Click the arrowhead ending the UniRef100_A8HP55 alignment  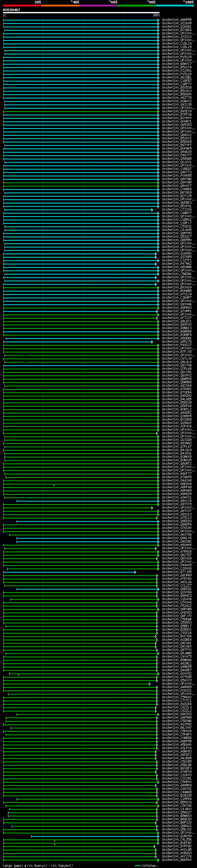(x=158, y=20)
